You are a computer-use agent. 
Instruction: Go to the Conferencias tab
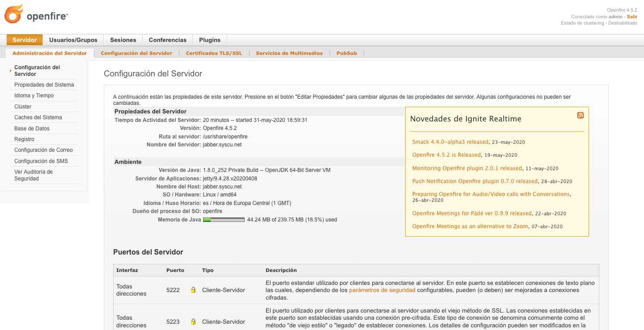[168, 40]
